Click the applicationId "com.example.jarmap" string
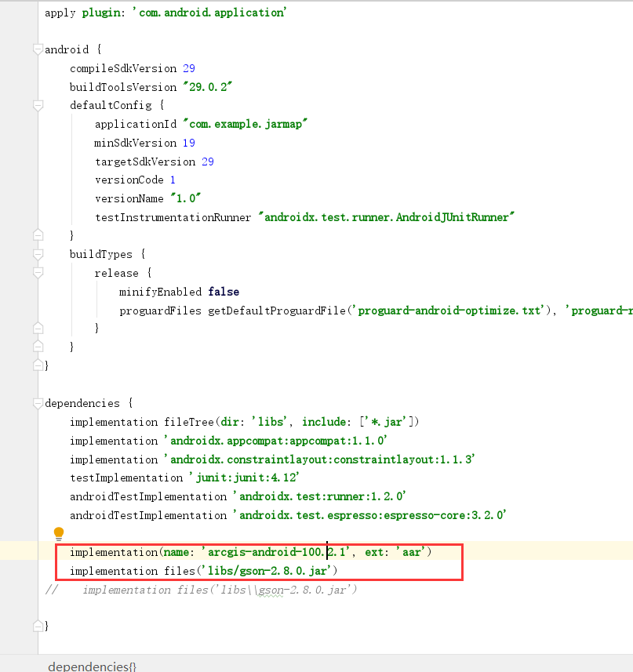Viewport: 633px width, 672px height. click(246, 125)
